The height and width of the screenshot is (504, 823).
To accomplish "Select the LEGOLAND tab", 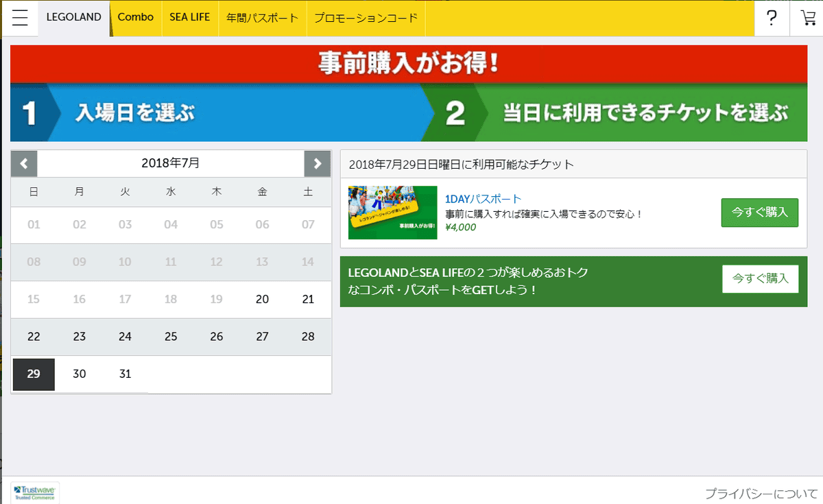I will [x=73, y=18].
